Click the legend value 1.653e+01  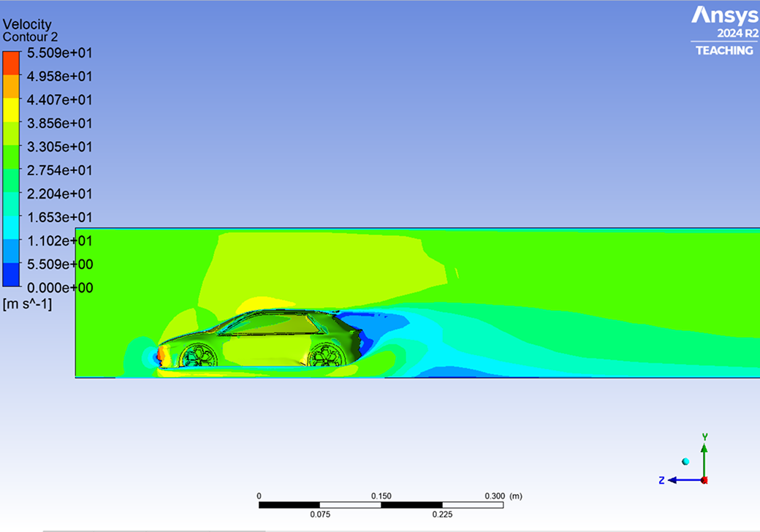tap(60, 217)
